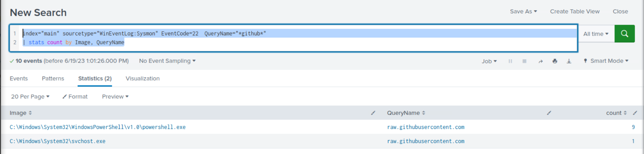This screenshot has width=644, height=154.
Task: Edit the QueryName column format
Action: (549, 113)
